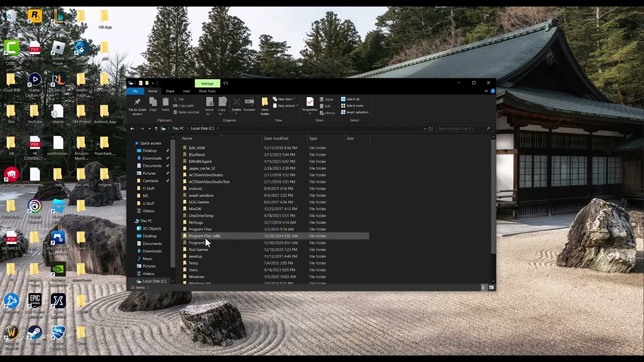Click This PC in address breadcrumb

(x=178, y=129)
